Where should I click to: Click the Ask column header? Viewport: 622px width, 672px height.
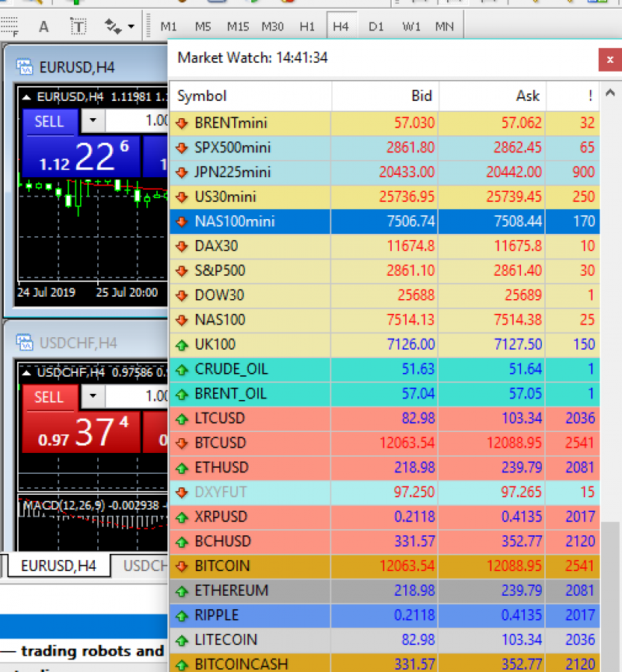[x=492, y=96]
